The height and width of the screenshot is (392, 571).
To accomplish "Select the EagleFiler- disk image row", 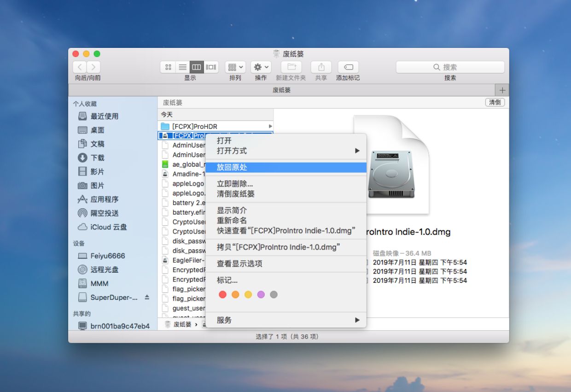I will (182, 260).
